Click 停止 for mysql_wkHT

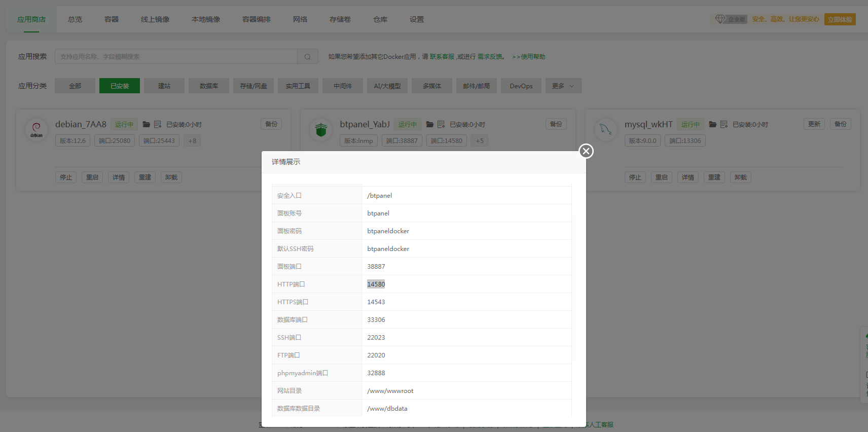pyautogui.click(x=635, y=177)
